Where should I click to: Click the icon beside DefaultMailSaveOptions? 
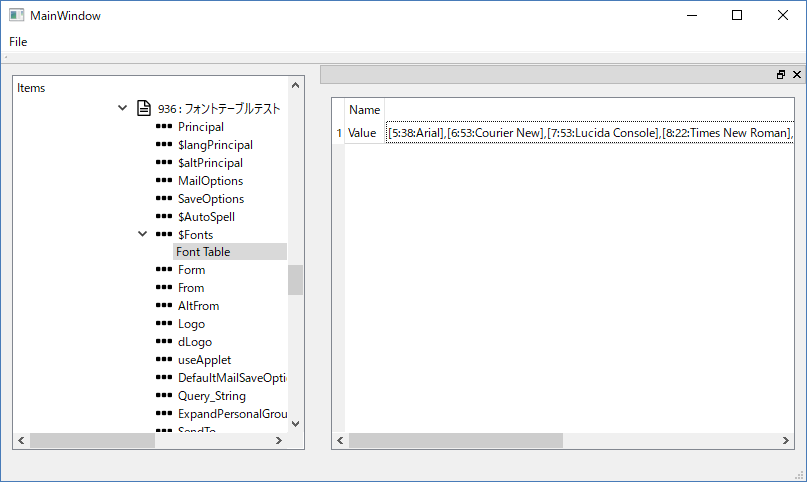(164, 378)
